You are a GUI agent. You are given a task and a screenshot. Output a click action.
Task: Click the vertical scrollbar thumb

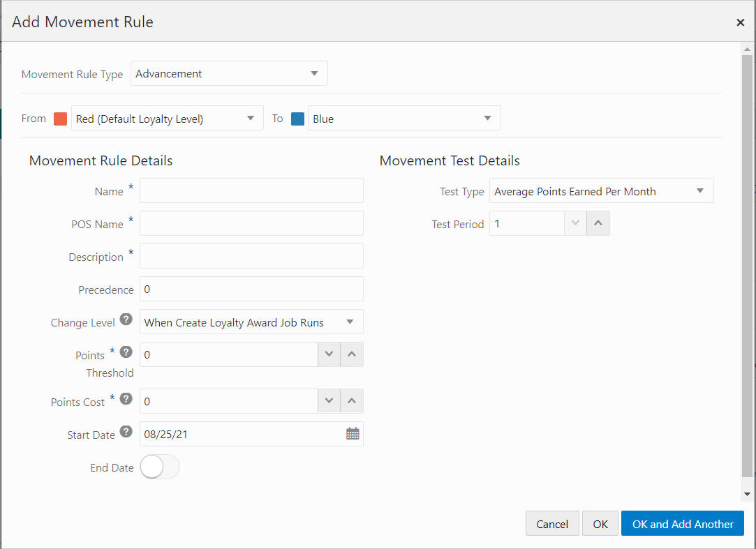tap(748, 266)
